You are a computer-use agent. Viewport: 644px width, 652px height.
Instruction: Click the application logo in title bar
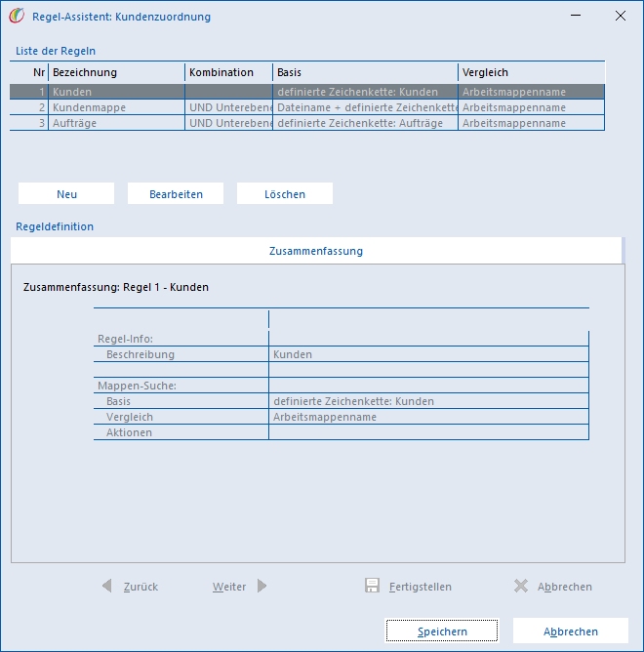click(17, 17)
